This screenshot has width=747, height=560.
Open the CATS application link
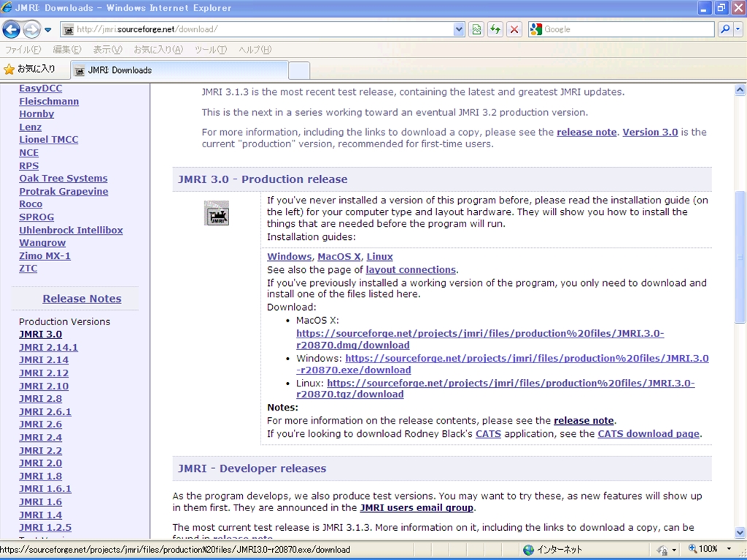point(488,434)
